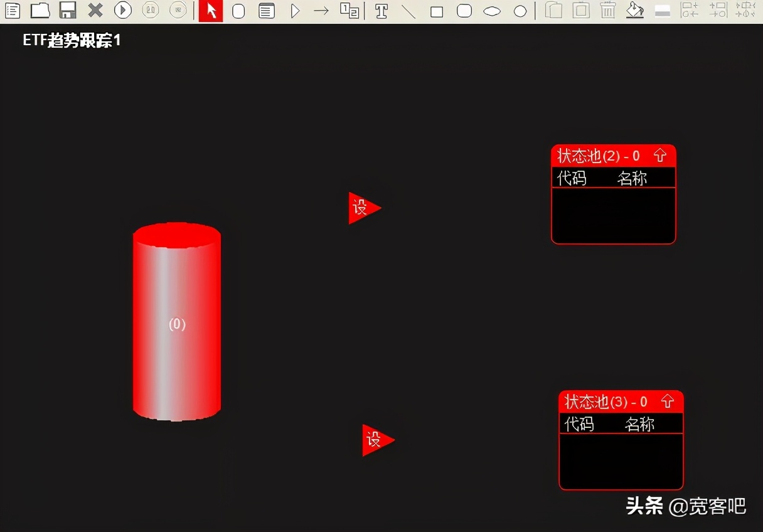The image size is (763, 532).
Task: Click the 名称 column header in 状态池(3)
Action: (x=639, y=425)
